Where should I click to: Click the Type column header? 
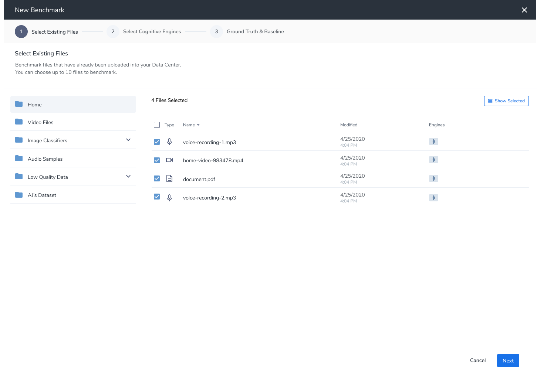(169, 125)
